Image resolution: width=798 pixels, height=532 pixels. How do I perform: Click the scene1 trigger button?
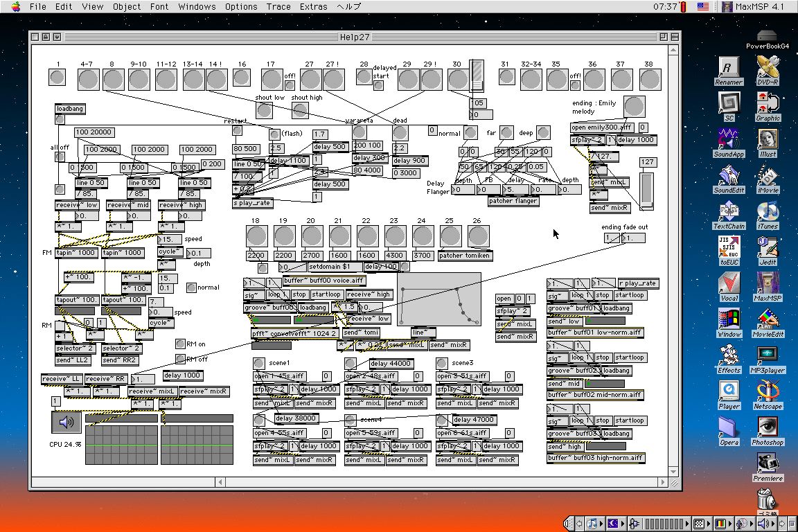point(258,363)
